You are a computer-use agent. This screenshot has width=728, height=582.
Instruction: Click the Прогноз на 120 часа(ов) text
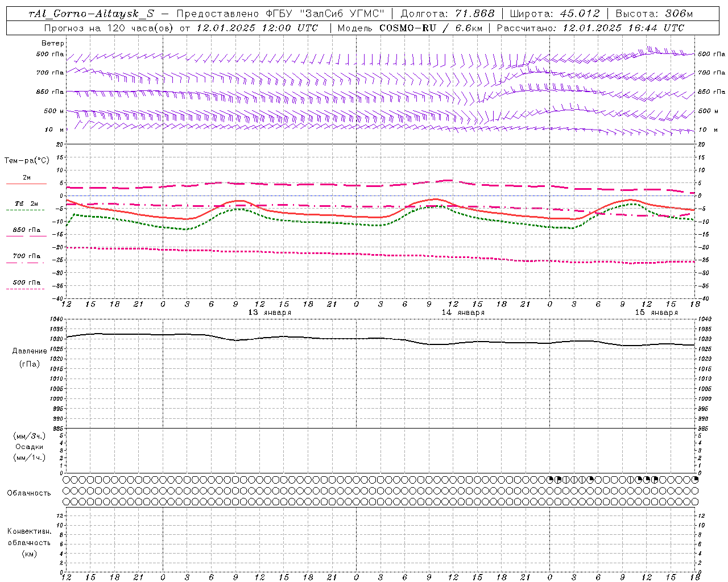[110, 28]
